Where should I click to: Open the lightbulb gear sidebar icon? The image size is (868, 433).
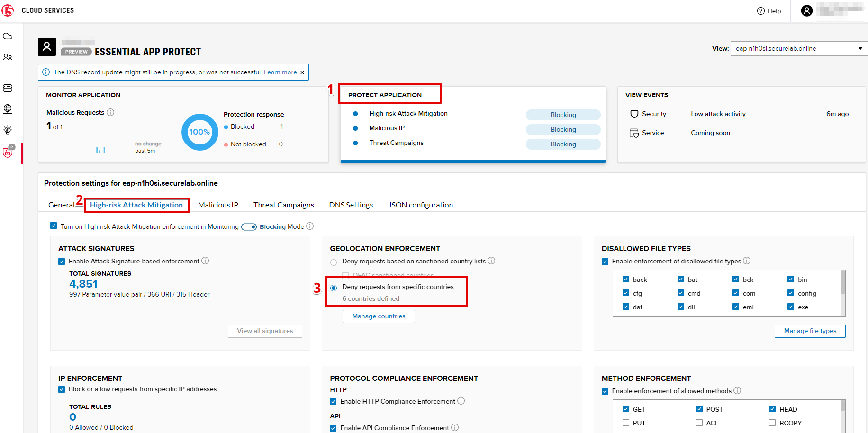[8, 130]
